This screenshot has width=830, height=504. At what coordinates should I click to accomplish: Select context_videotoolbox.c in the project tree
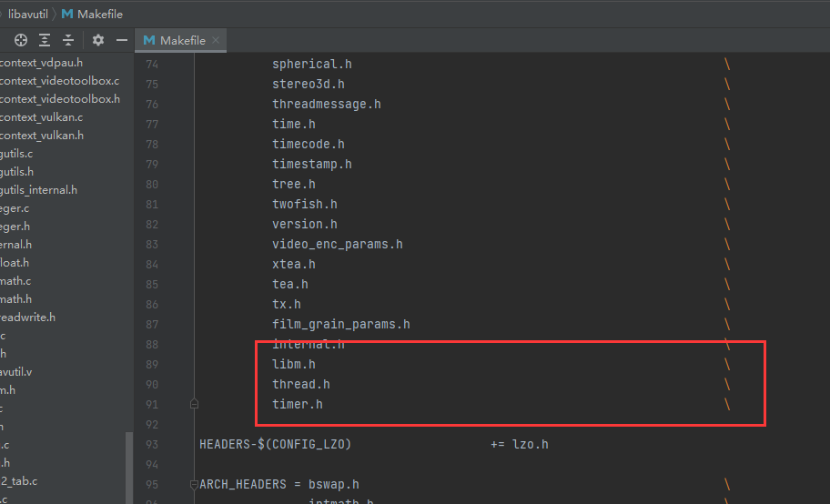pos(59,81)
